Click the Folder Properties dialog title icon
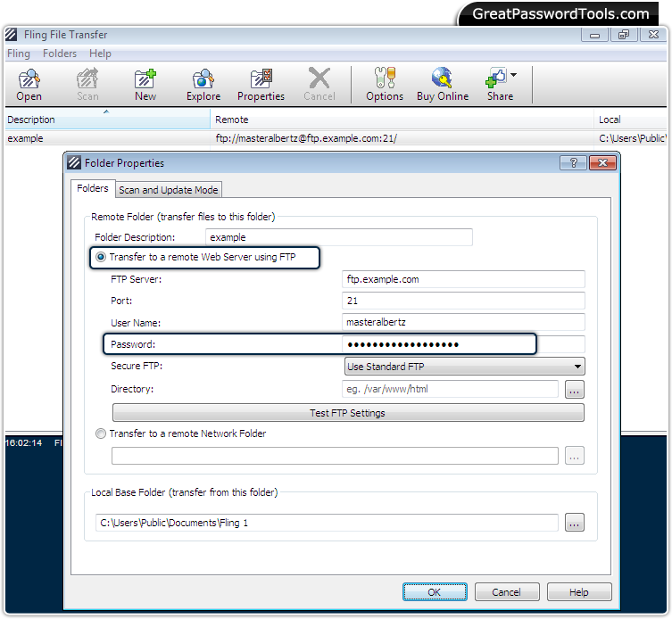 74,163
